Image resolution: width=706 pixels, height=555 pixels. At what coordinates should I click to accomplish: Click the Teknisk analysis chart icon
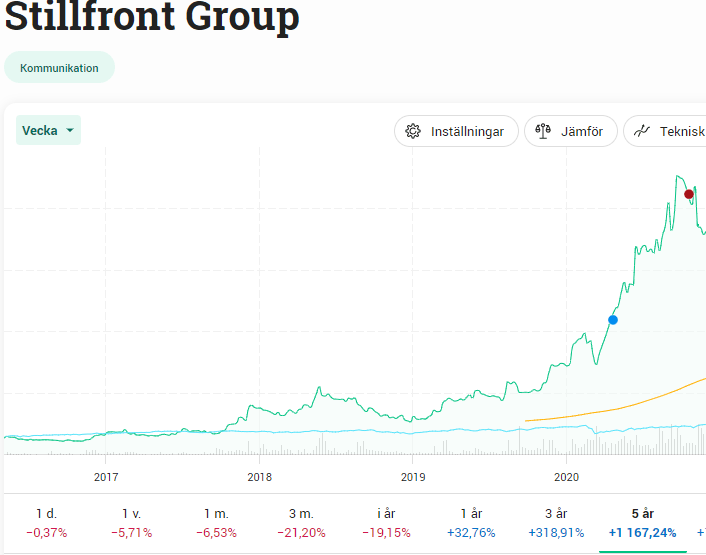(643, 131)
